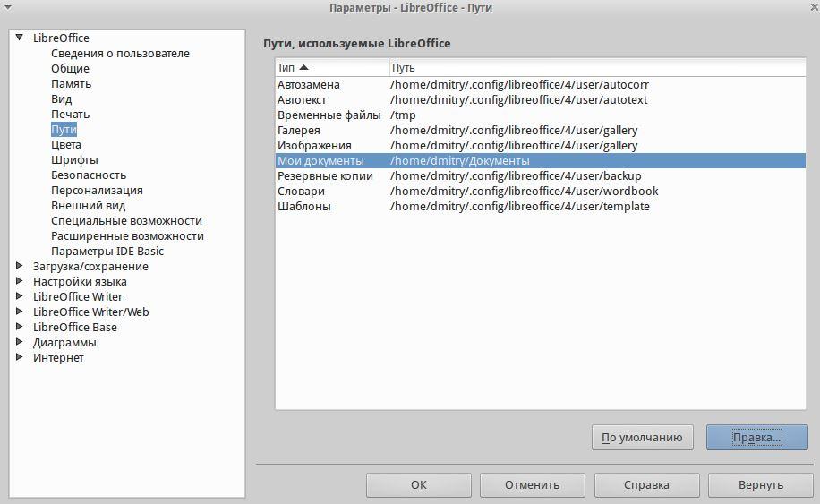Image resolution: width=820 pixels, height=504 pixels.
Task: Open the Печать settings page
Action: point(70,114)
